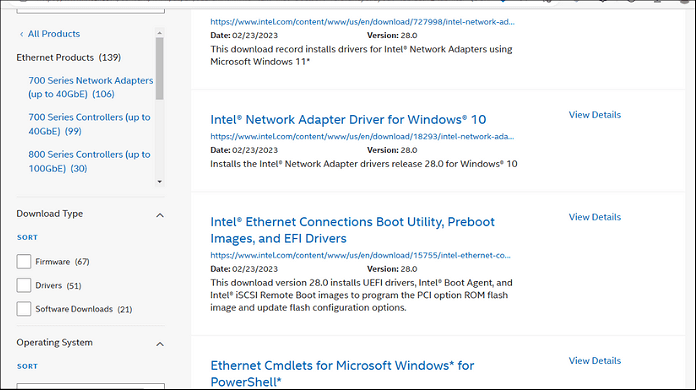The width and height of the screenshot is (696, 390).
Task: Select 'Installs the Intel Network Adapter drivers release 28.0' text
Action: click(x=364, y=164)
